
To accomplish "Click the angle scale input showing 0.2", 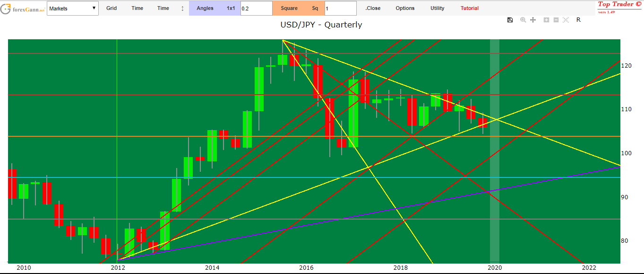I will (x=256, y=9).
